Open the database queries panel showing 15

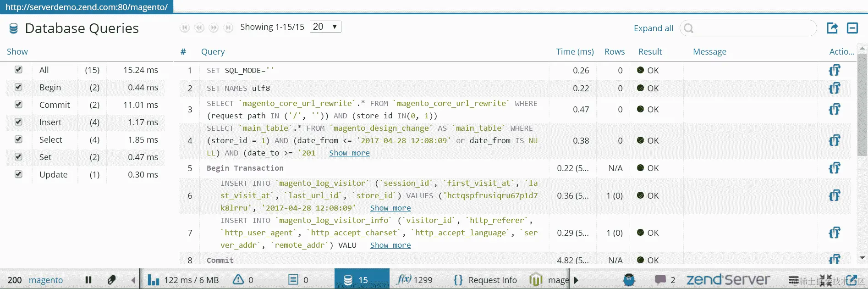point(362,279)
